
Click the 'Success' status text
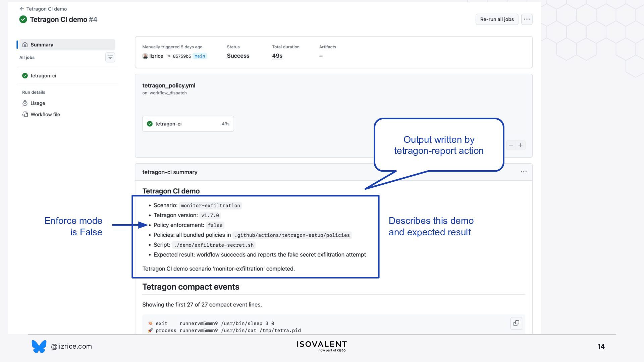(238, 56)
